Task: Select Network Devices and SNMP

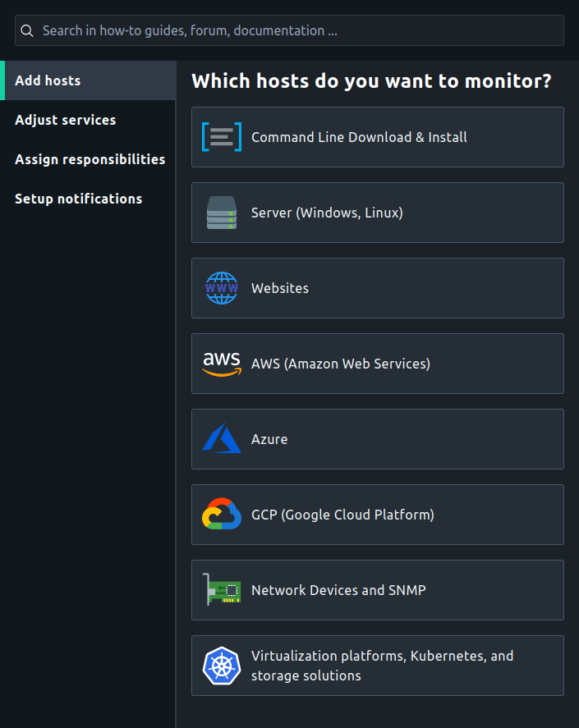Action: [x=377, y=590]
